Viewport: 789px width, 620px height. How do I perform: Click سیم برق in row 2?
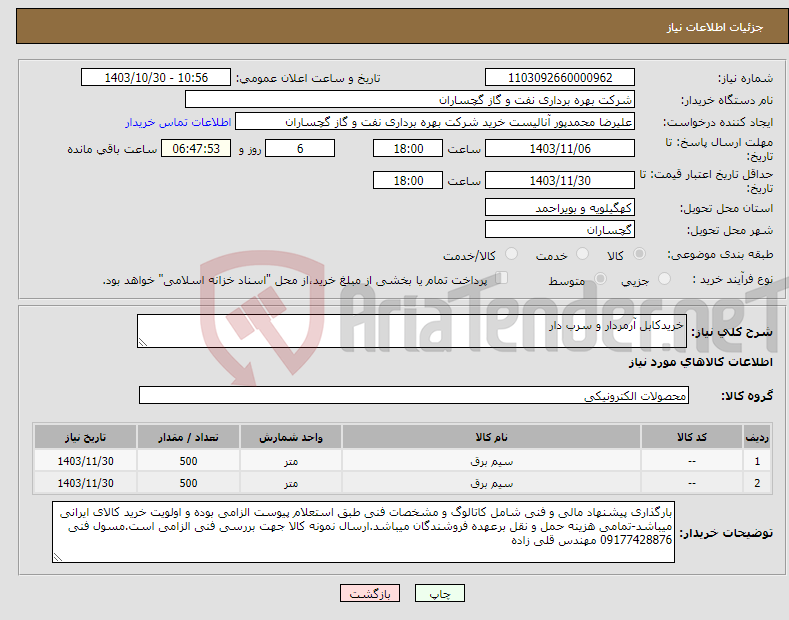491,483
